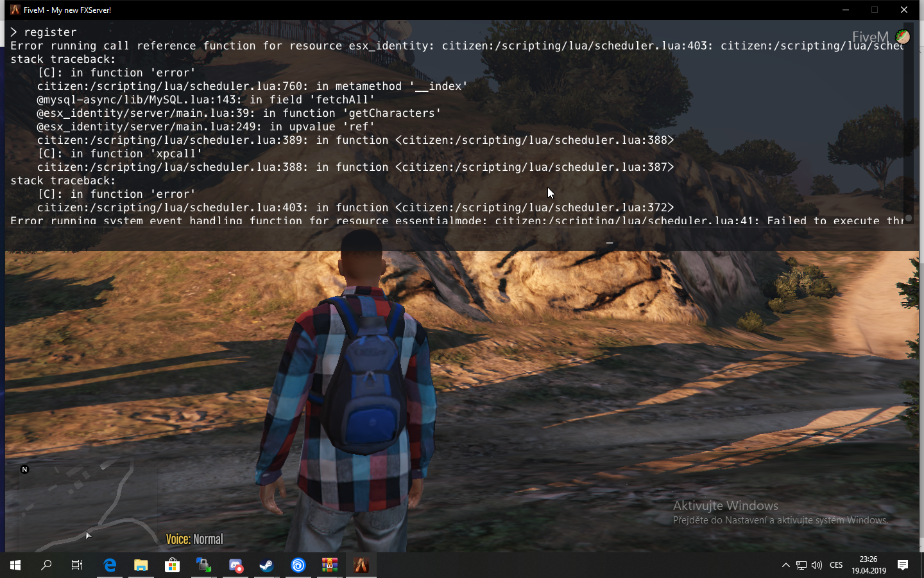Open Uplay from the taskbar
The image size is (924, 578).
click(298, 565)
